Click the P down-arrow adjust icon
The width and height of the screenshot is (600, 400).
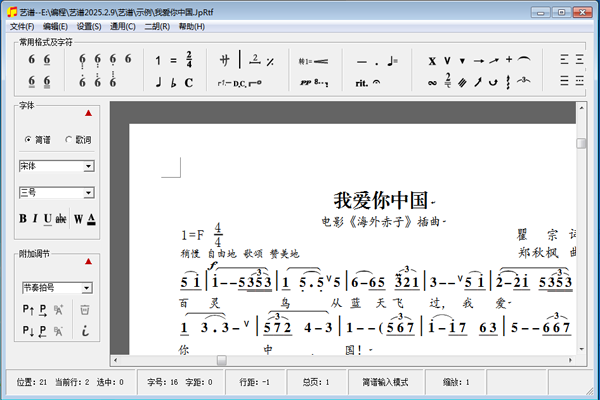click(28, 330)
